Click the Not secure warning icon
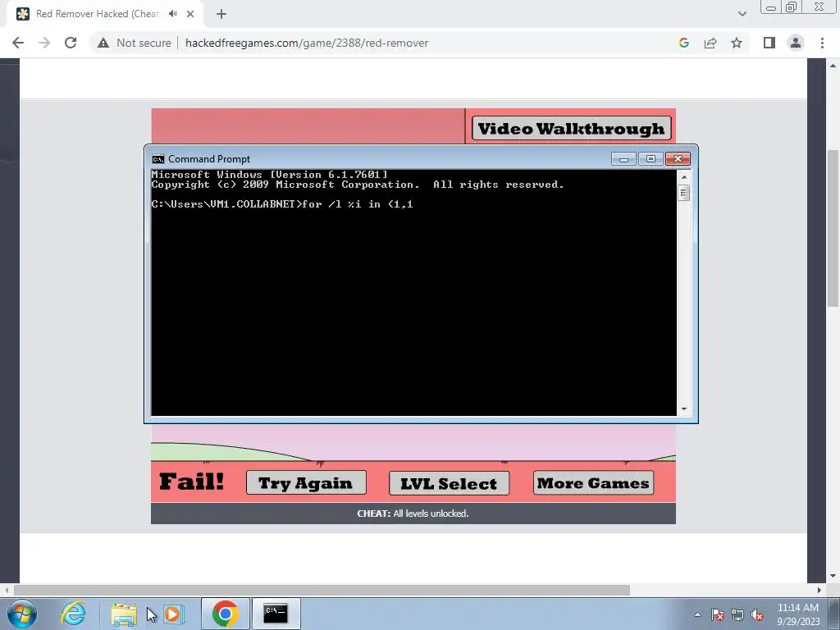Image resolution: width=840 pixels, height=630 pixels. point(103,43)
